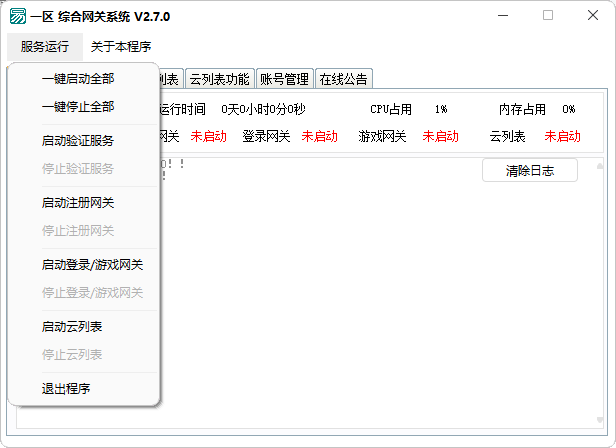Choose 退出程序 to exit
The height and width of the screenshot is (448, 616).
click(66, 389)
